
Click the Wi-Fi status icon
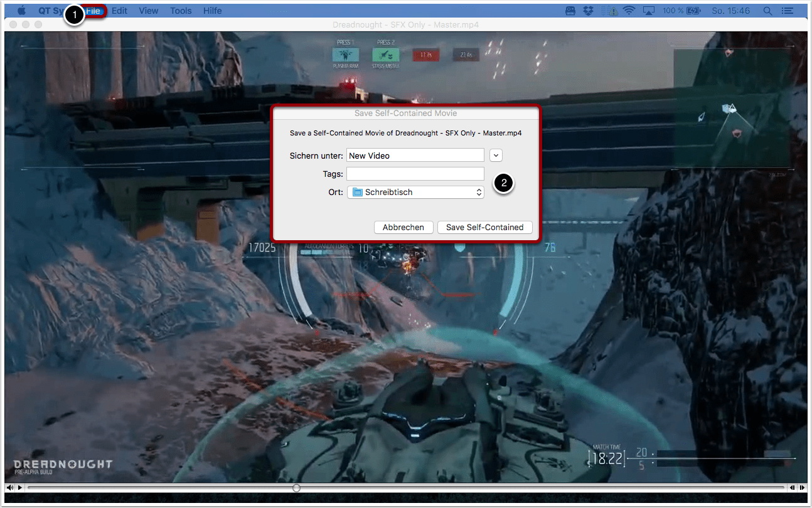coord(629,11)
